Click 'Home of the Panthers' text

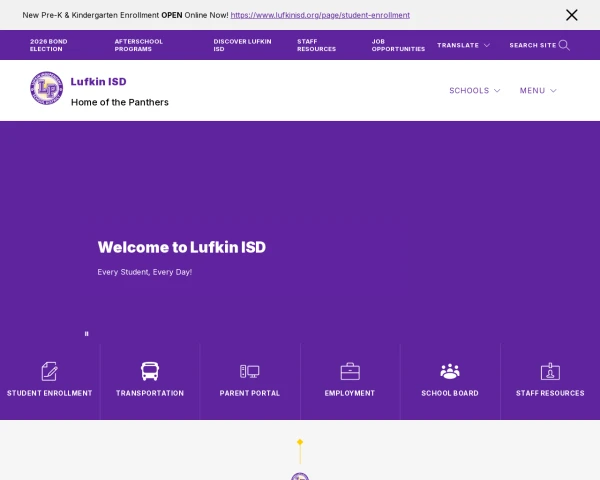120,102
